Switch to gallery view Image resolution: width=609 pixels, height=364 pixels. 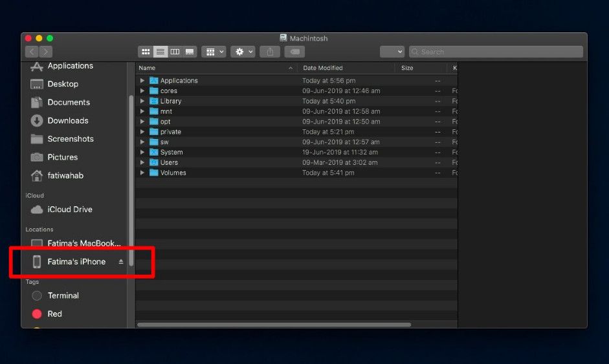190,52
